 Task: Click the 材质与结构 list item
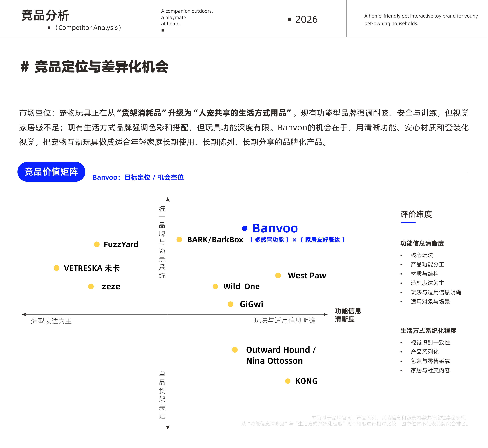[425, 274]
